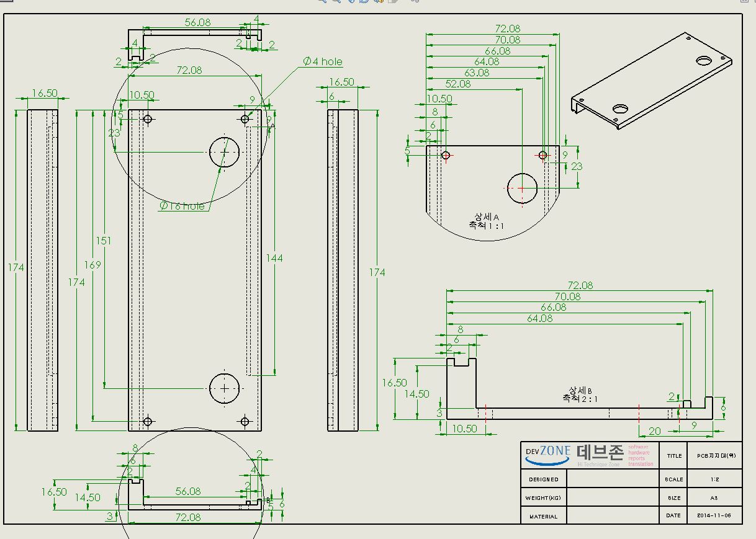
Task: Select the WEIGHT(KG) label cell
Action: [x=544, y=497]
